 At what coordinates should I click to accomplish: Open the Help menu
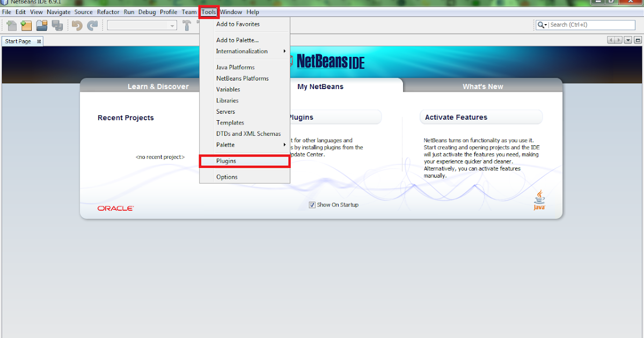[252, 12]
